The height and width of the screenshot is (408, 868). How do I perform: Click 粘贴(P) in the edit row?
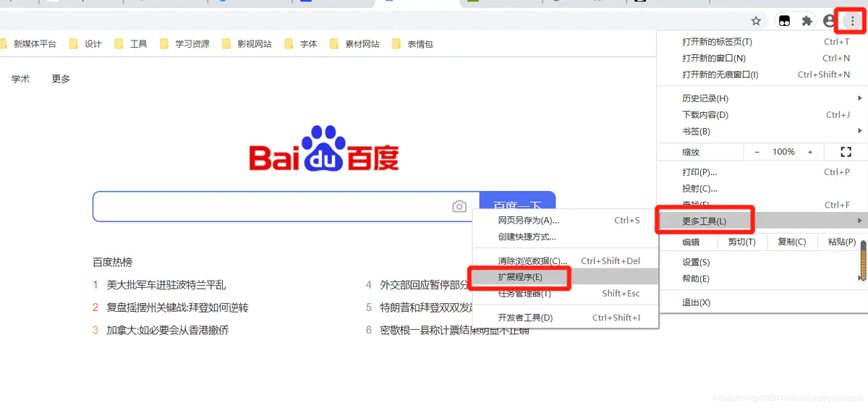click(841, 242)
